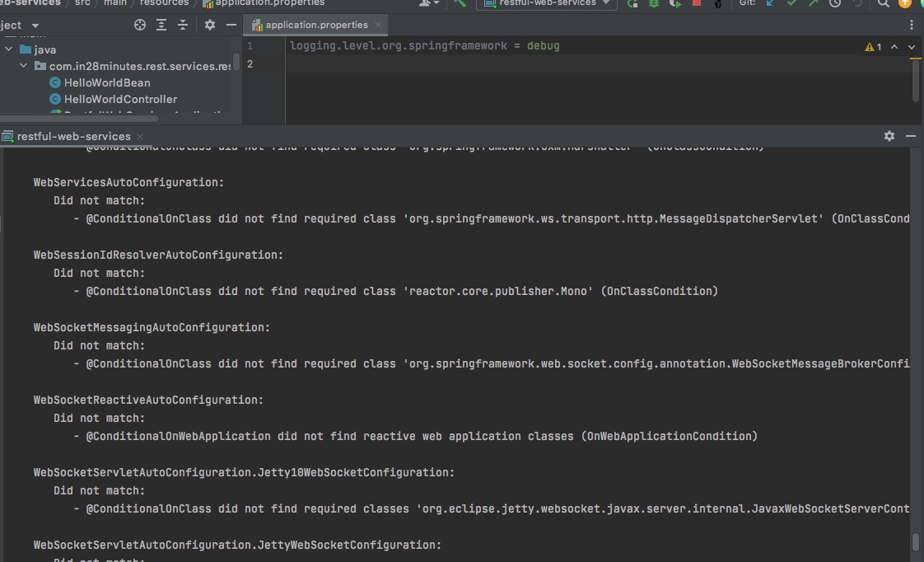
Task: Start debugging with the green bug icon
Action: point(654,3)
